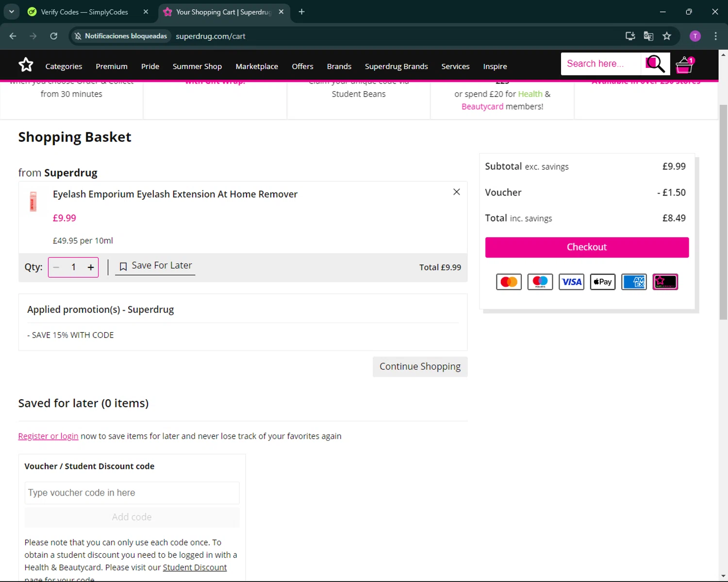Close the Verify Codes SimplyCodes tab

pos(146,12)
